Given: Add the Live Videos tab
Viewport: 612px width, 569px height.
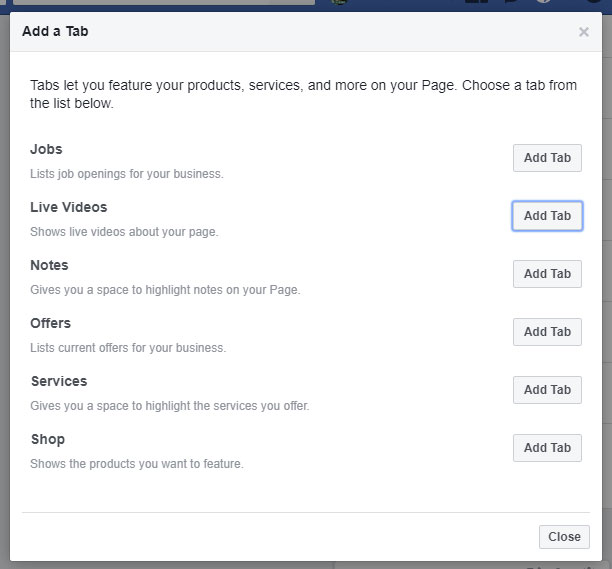Looking at the screenshot, I should pyautogui.click(x=547, y=216).
